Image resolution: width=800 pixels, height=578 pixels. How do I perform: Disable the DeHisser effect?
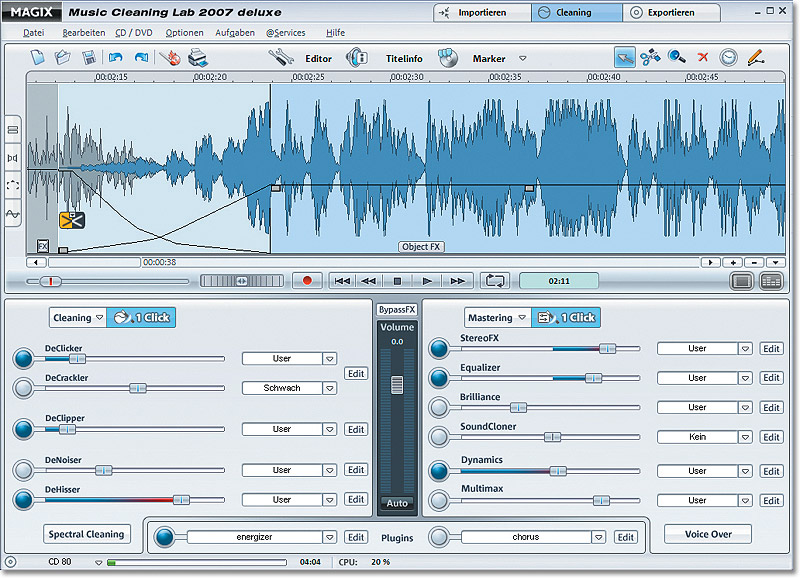click(x=24, y=499)
